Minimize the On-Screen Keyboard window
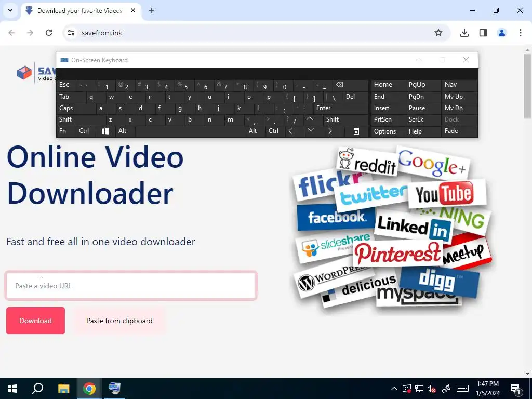The image size is (532, 399). (x=419, y=60)
